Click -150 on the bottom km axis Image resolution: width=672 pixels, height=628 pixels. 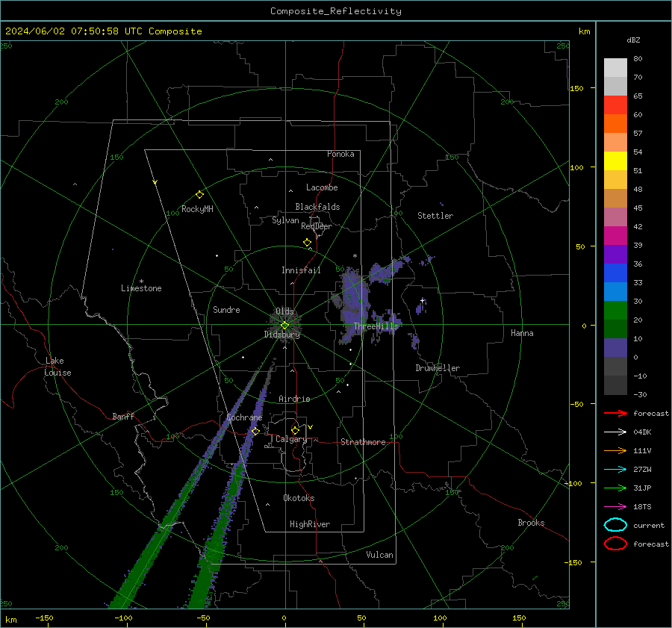pos(44,618)
